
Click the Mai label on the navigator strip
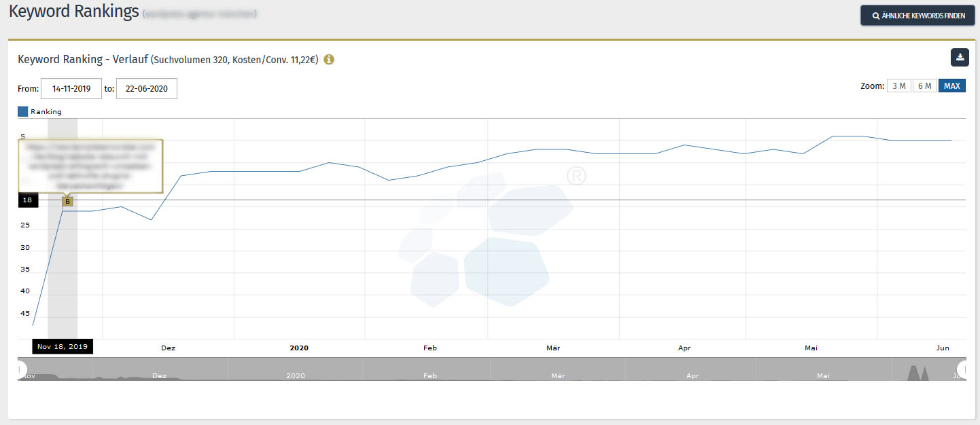822,375
